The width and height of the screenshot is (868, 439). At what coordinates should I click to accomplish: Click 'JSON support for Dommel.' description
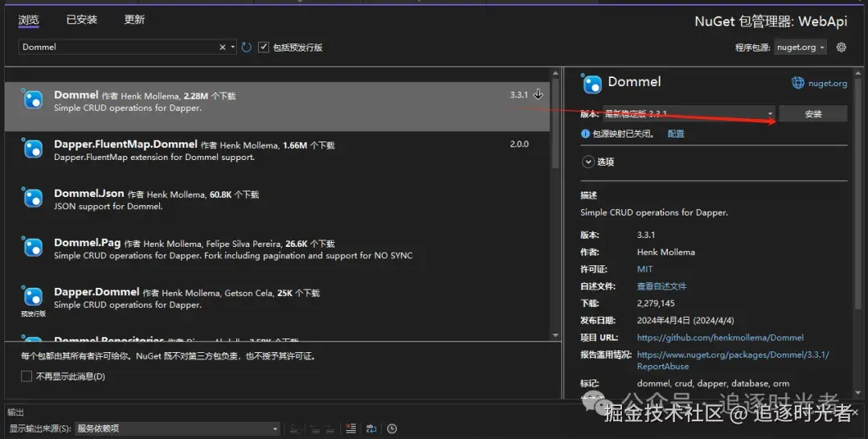coord(108,206)
